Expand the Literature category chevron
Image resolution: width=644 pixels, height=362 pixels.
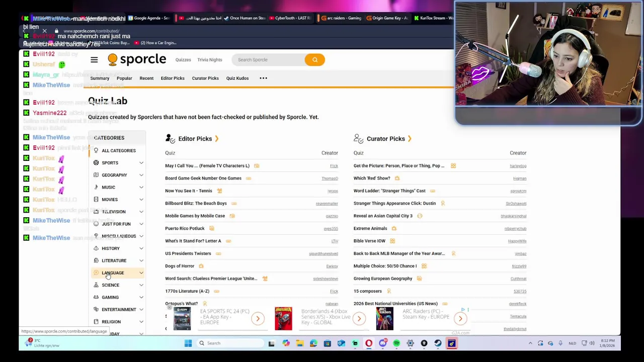click(141, 260)
